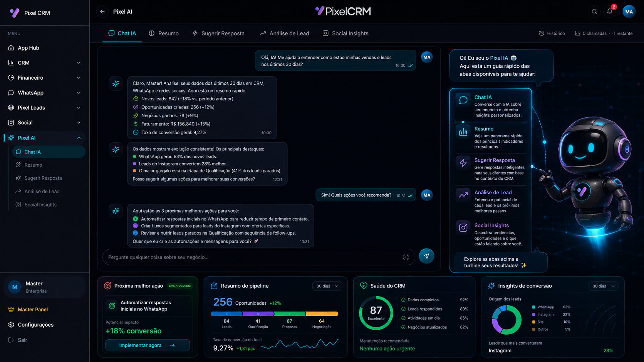The height and width of the screenshot is (362, 644).
Task: Select Chat IA in sidebar submenu
Action: click(x=49, y=152)
